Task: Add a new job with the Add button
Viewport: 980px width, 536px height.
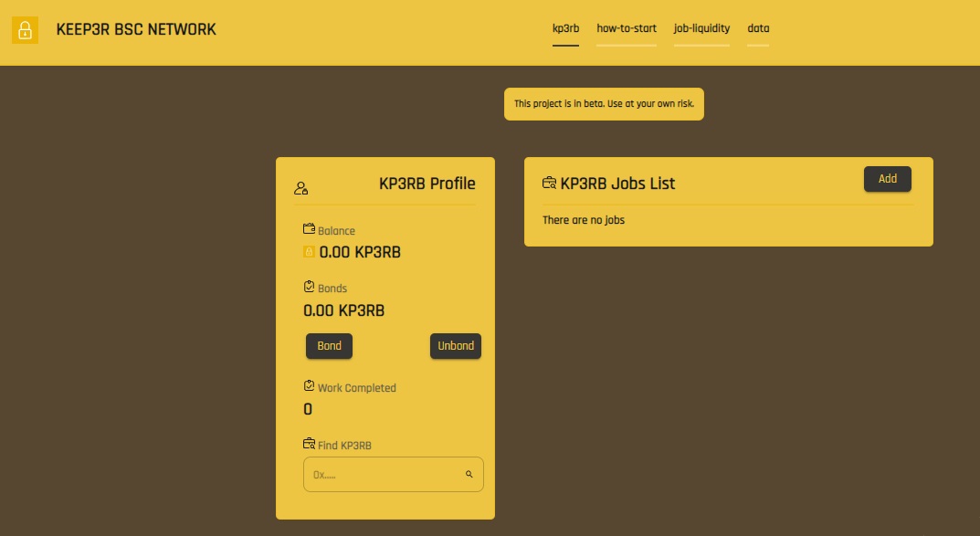Action: 888,179
